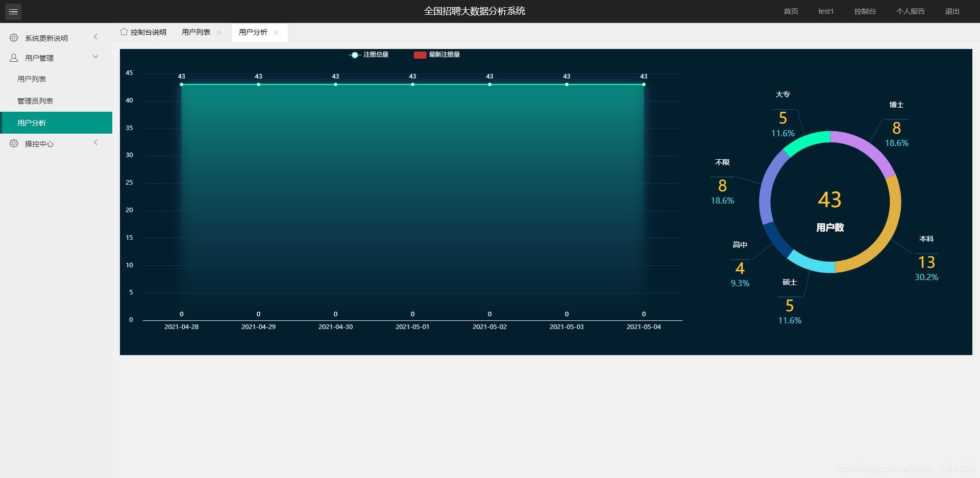The width and height of the screenshot is (980, 478).
Task: Click the 博士 pie label
Action: 896,105
